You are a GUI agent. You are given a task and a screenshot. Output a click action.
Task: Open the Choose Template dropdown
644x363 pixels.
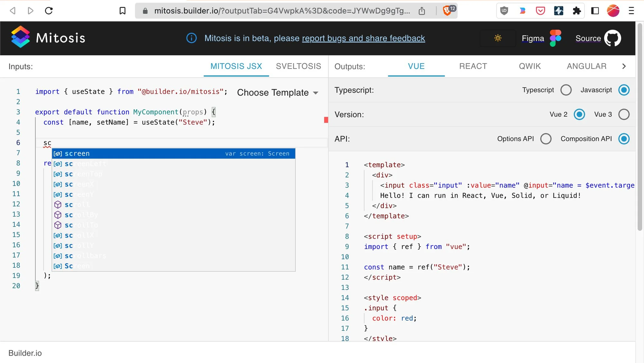278,93
